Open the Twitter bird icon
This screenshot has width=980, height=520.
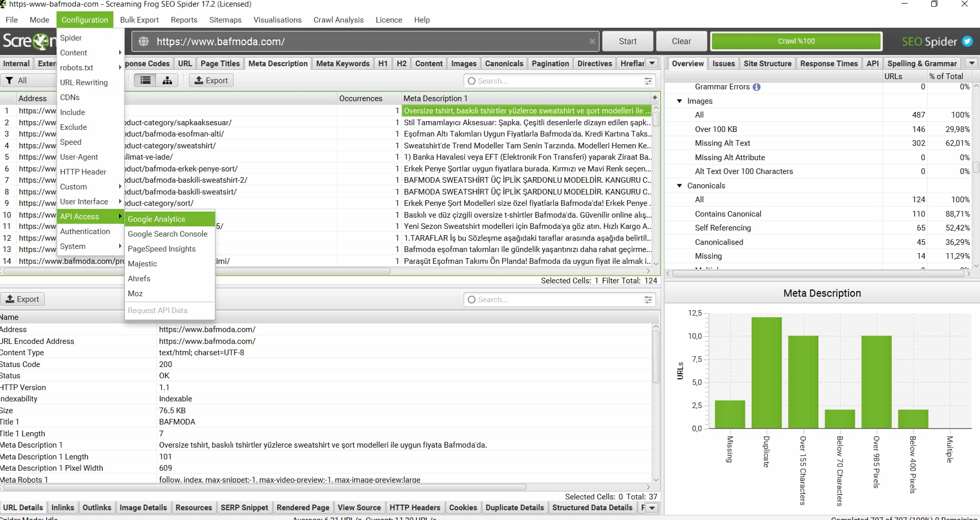coord(967,42)
